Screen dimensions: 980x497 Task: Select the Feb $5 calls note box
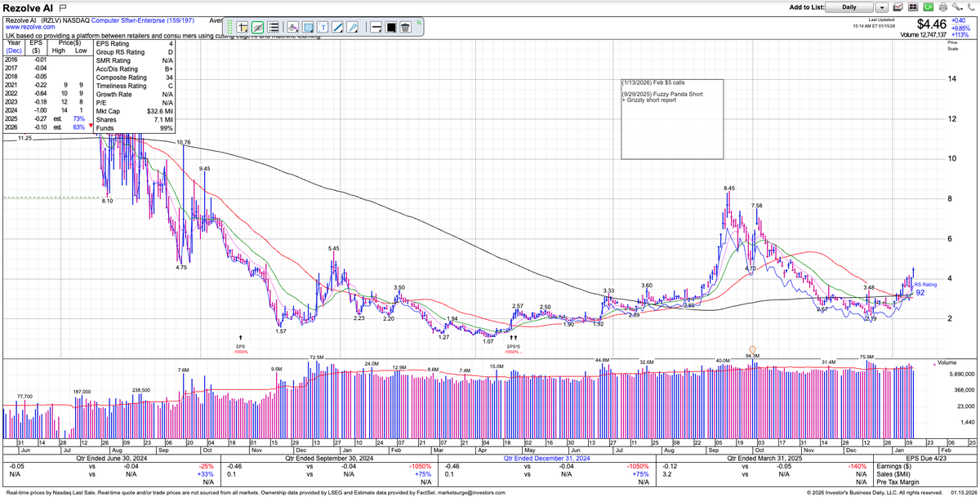[671, 120]
